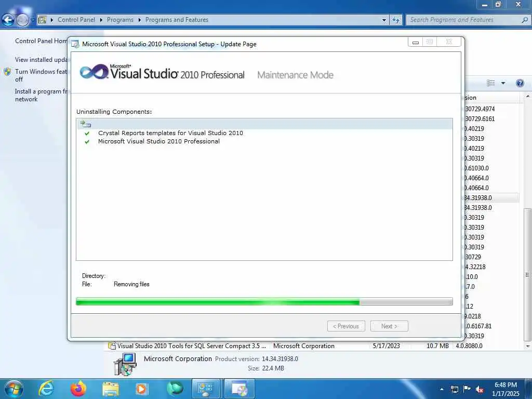Screen dimensions: 532x399
Task: Click the Forward arrow in Control Panel
Action: tap(22, 20)
